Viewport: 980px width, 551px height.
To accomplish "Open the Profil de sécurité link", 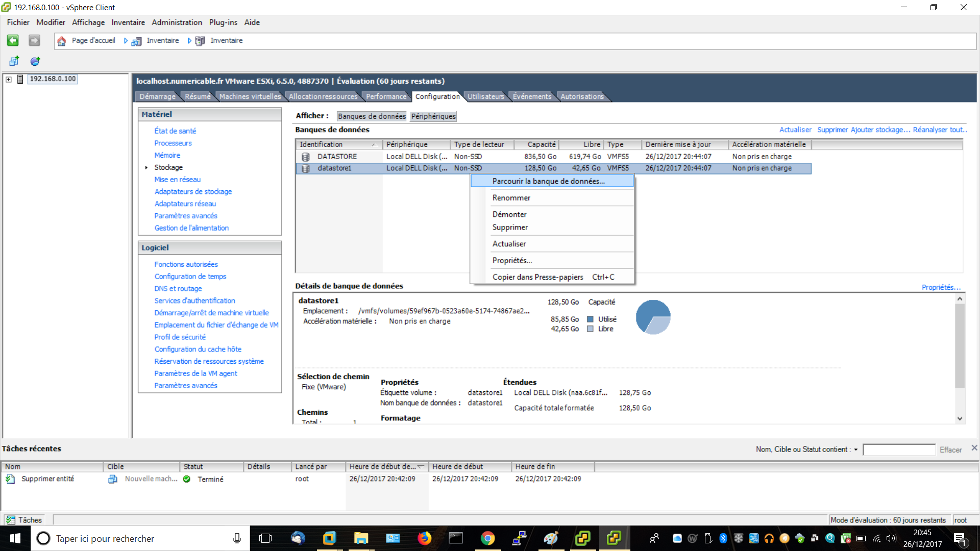I will (x=180, y=337).
